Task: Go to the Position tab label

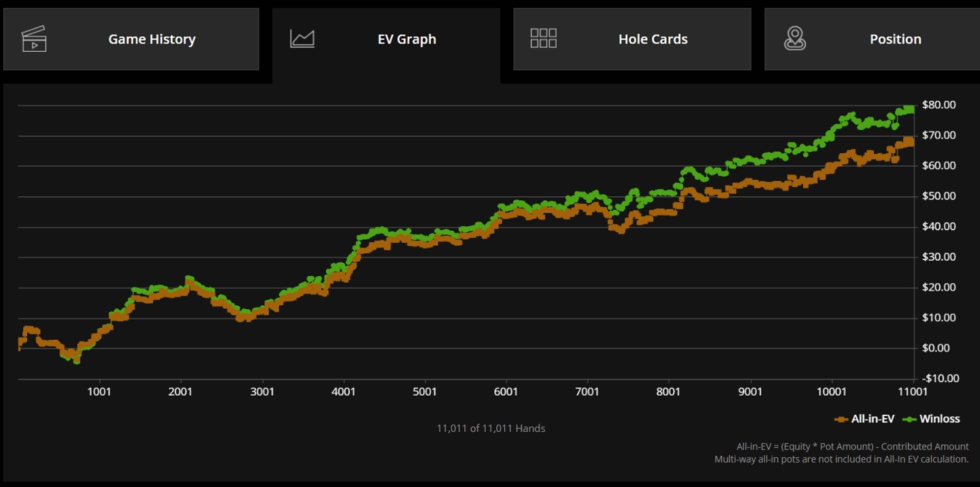Action: click(x=895, y=40)
